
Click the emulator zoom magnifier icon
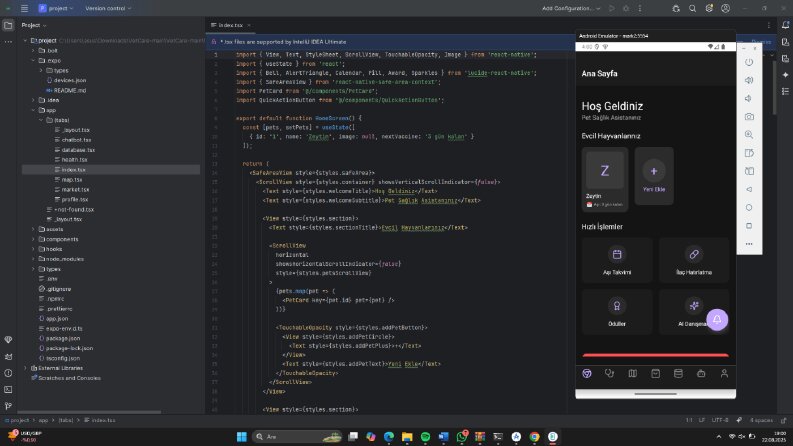click(749, 135)
